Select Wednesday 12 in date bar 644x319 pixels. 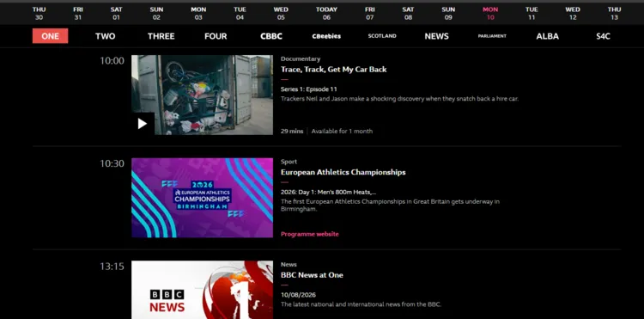point(573,13)
